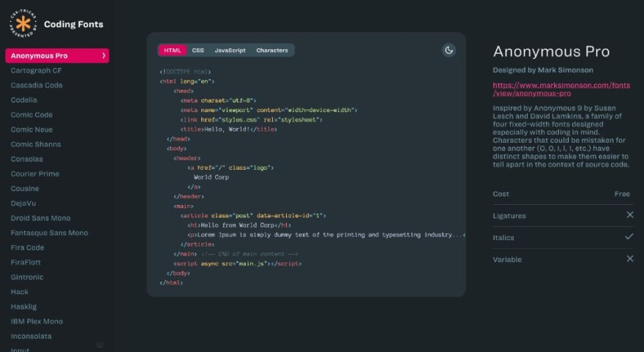Click the Italics check mark
This screenshot has height=352, width=644.
[629, 236]
